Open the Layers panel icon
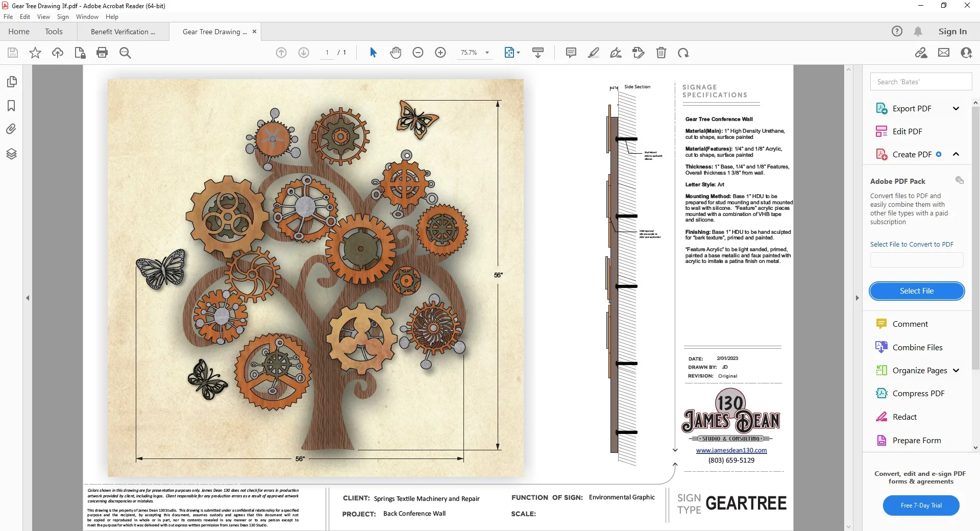Screen dimensions: 980x531 click(x=11, y=154)
